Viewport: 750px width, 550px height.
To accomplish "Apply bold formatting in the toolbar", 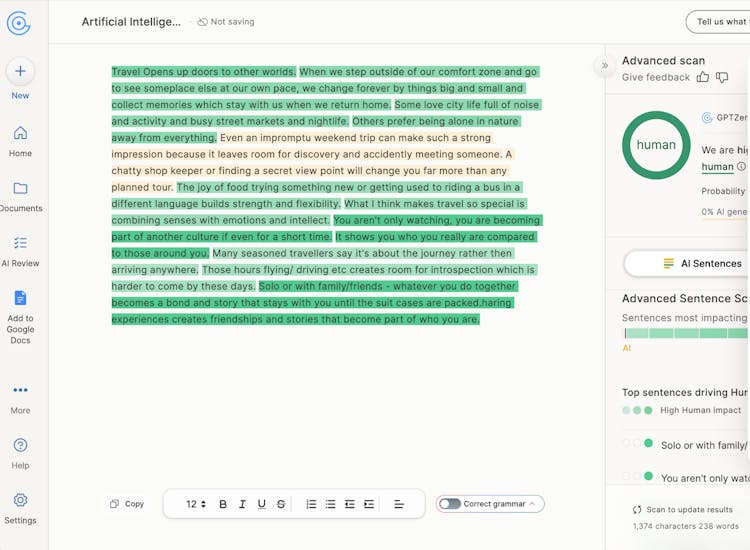I will click(x=223, y=505).
